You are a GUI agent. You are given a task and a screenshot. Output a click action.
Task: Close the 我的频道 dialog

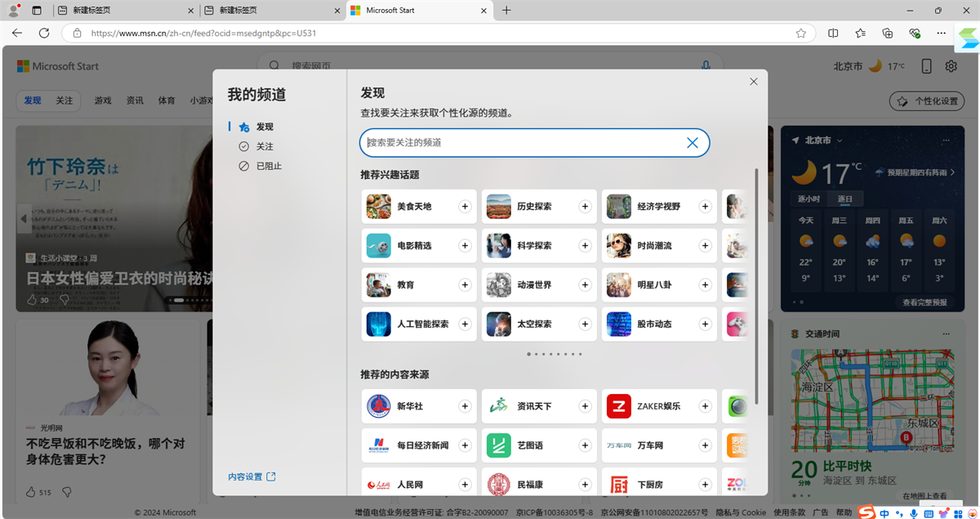tap(754, 82)
